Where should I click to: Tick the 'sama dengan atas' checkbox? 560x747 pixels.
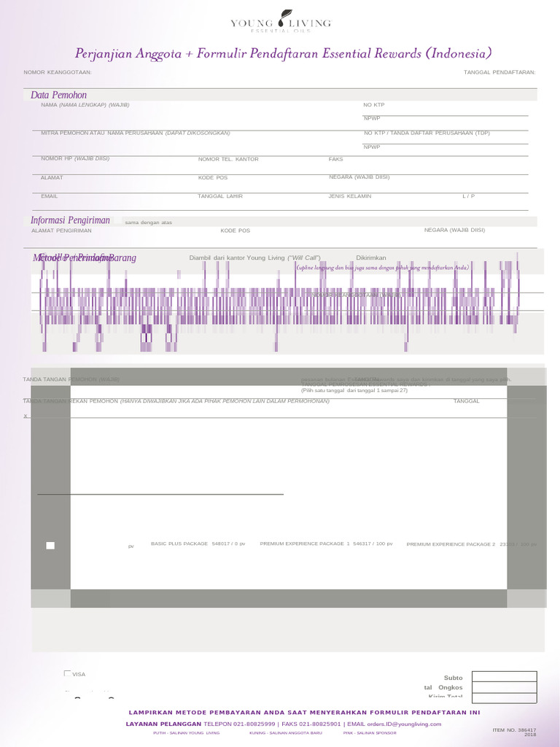117,222
